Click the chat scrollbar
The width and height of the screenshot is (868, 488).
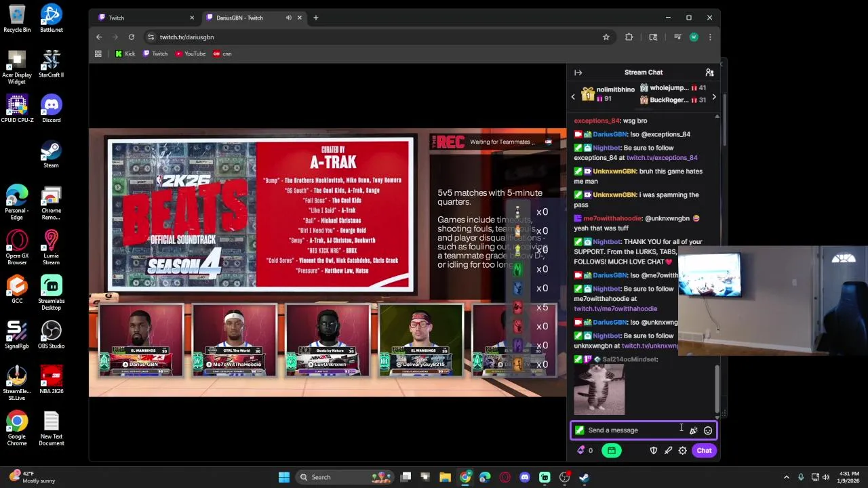coord(718,389)
